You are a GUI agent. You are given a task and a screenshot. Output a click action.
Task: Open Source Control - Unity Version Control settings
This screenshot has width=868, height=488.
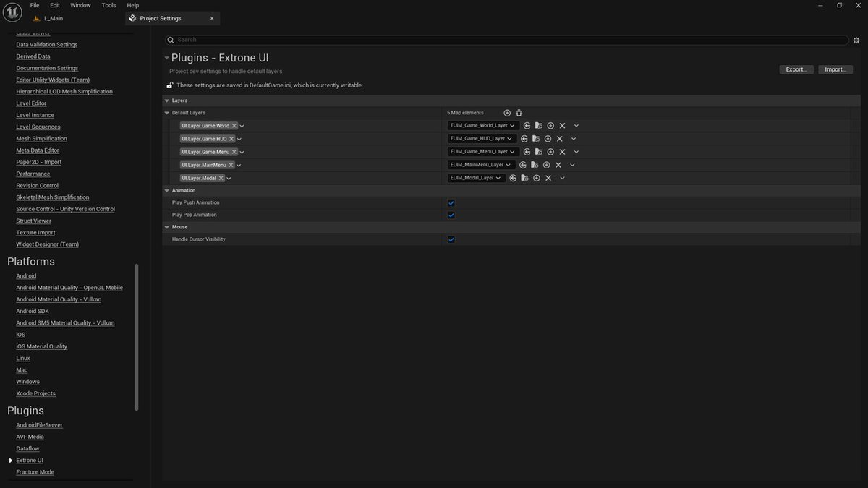pyautogui.click(x=66, y=209)
